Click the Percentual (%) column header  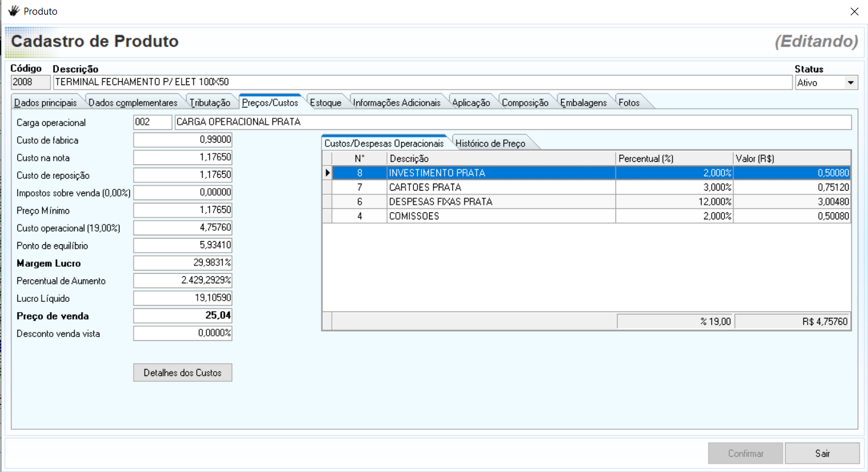(675, 159)
